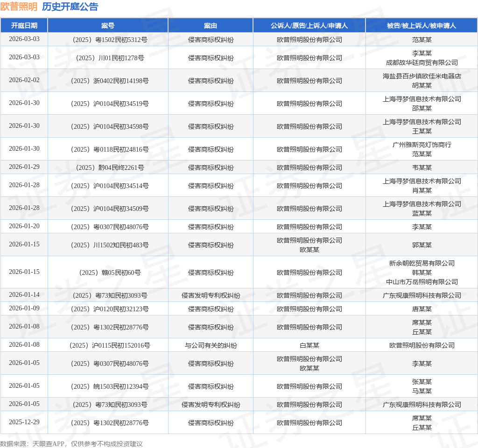Click case number （2025）沪0104民初34514号
This screenshot has height=448, width=478.
(110, 186)
